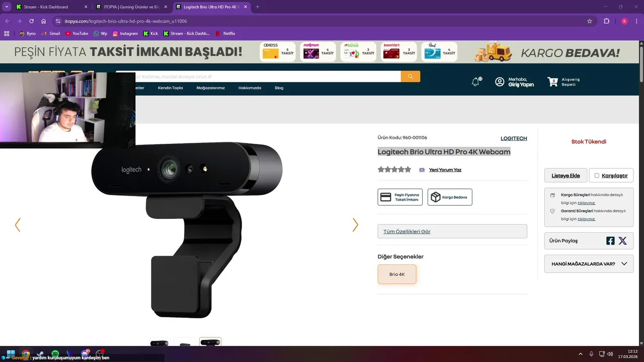
Task: Click Discord icon in the taskbar
Action: (x=85, y=354)
